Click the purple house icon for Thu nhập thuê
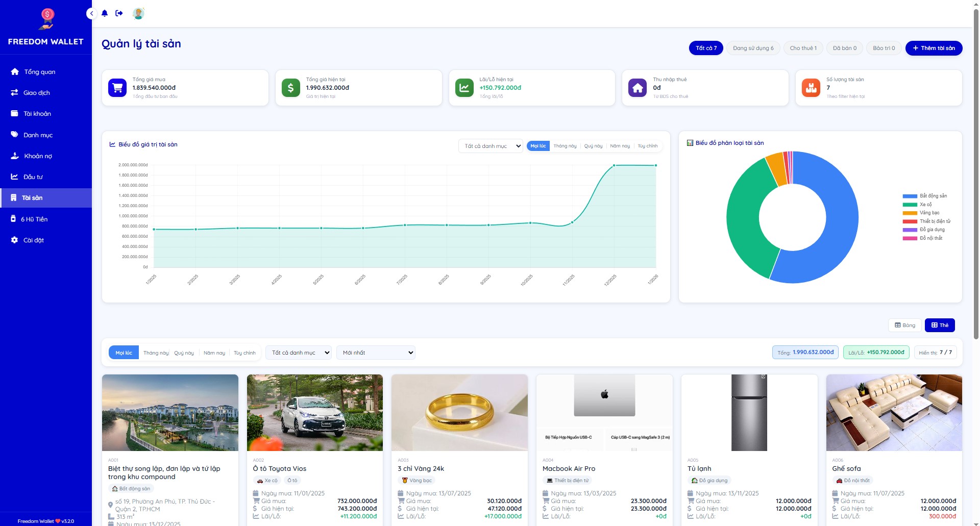This screenshot has width=980, height=526. pyautogui.click(x=637, y=88)
